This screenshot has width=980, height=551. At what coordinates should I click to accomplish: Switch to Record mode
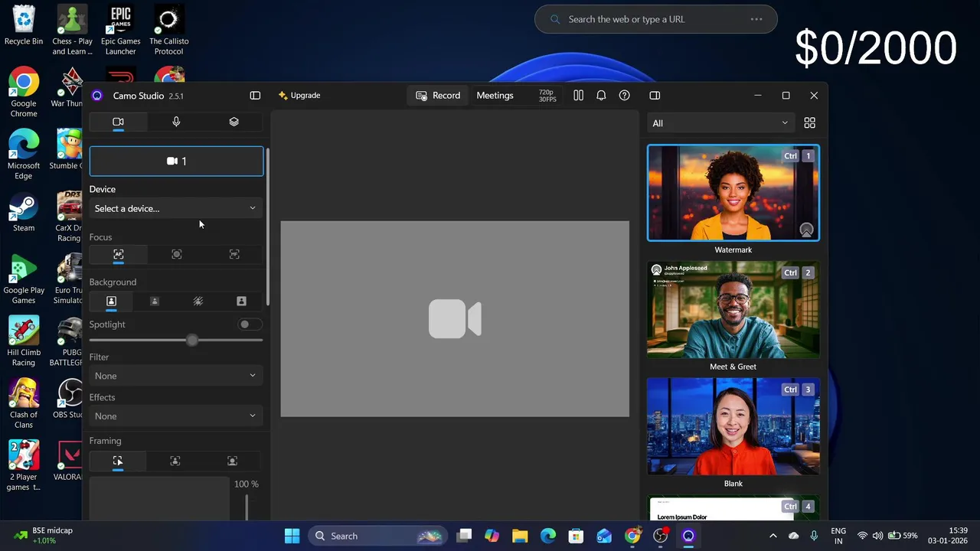point(438,96)
